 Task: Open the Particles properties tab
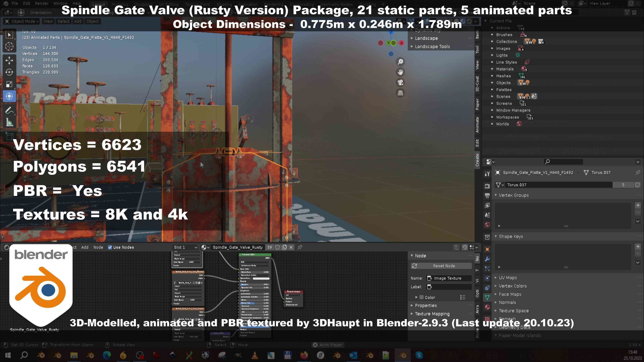coord(487,269)
